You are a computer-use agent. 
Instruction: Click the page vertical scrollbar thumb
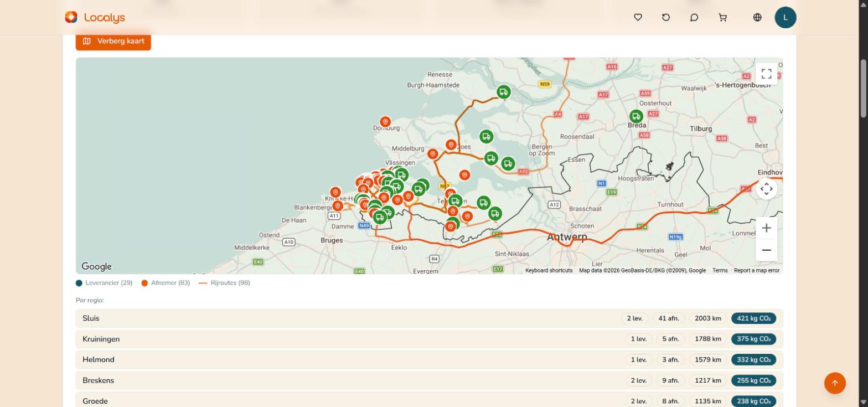click(x=863, y=89)
